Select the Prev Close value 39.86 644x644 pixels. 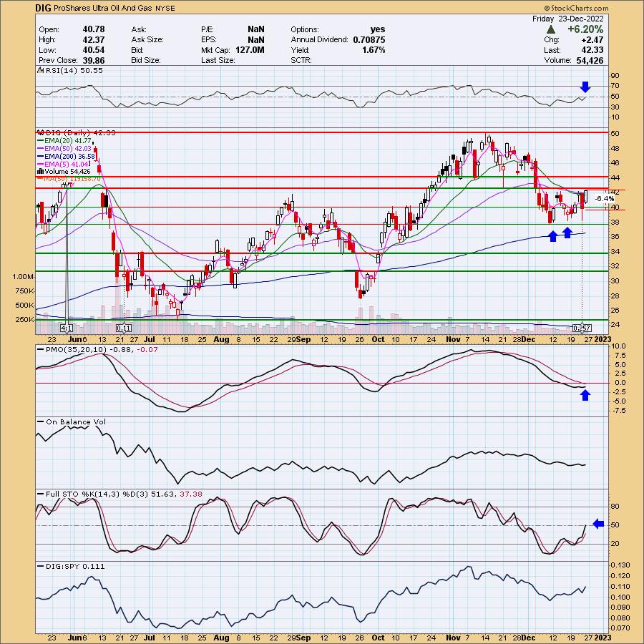click(x=94, y=60)
